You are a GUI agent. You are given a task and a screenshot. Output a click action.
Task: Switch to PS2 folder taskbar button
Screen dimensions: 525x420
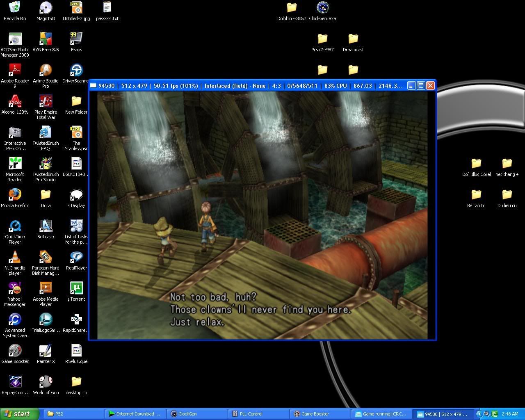tap(74, 414)
